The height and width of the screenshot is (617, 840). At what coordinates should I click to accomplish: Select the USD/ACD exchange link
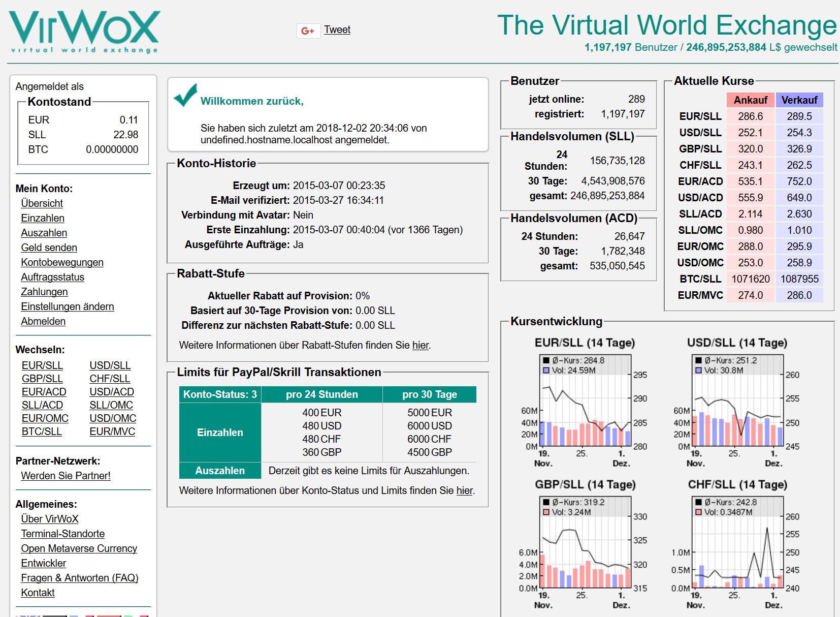[112, 392]
